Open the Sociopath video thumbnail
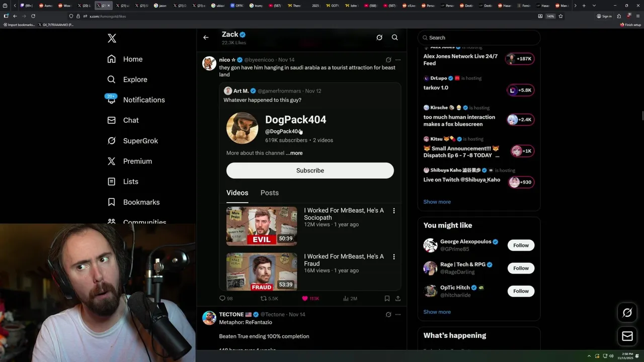The height and width of the screenshot is (362, 644). click(x=262, y=226)
